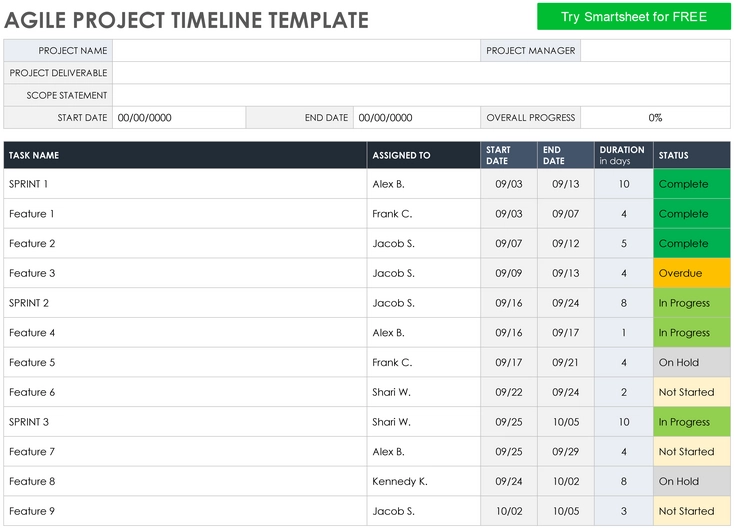Select the project End Date 00/00/0000 value

[417, 118]
